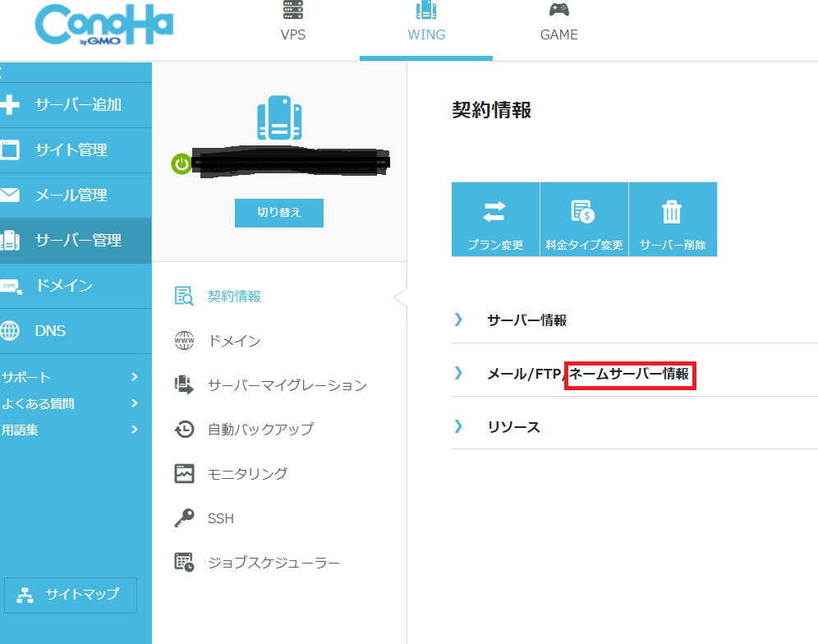The height and width of the screenshot is (644, 818).
Task: Click the ConoHa by GMO logo
Action: click(x=103, y=25)
